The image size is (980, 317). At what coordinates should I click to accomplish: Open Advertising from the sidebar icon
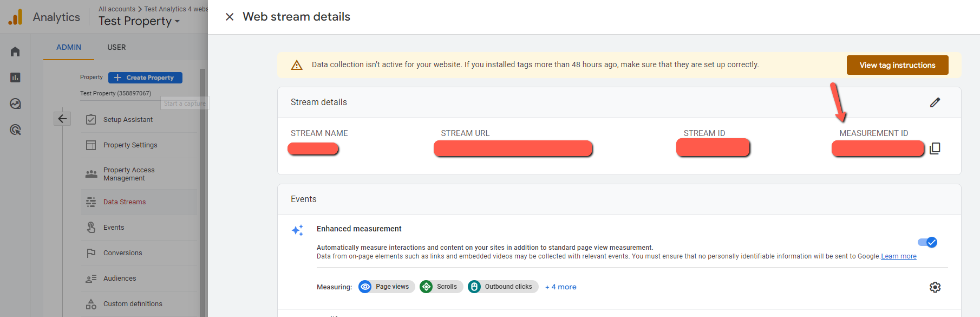pyautogui.click(x=15, y=130)
